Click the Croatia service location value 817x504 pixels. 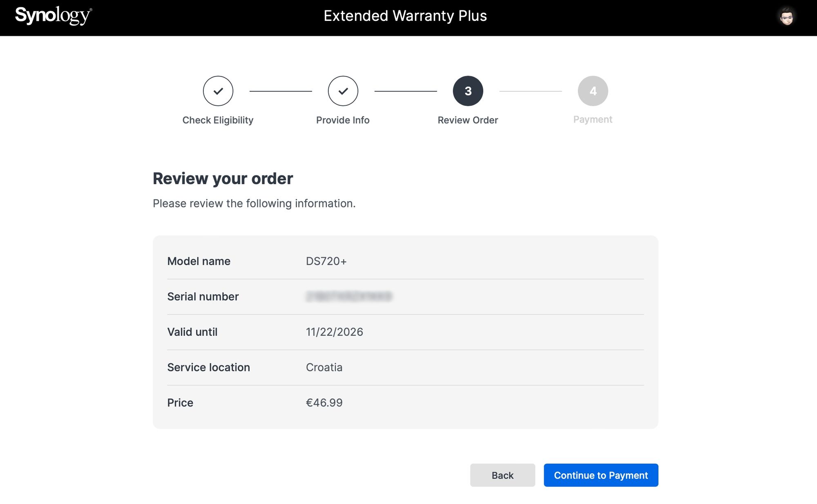pos(324,367)
